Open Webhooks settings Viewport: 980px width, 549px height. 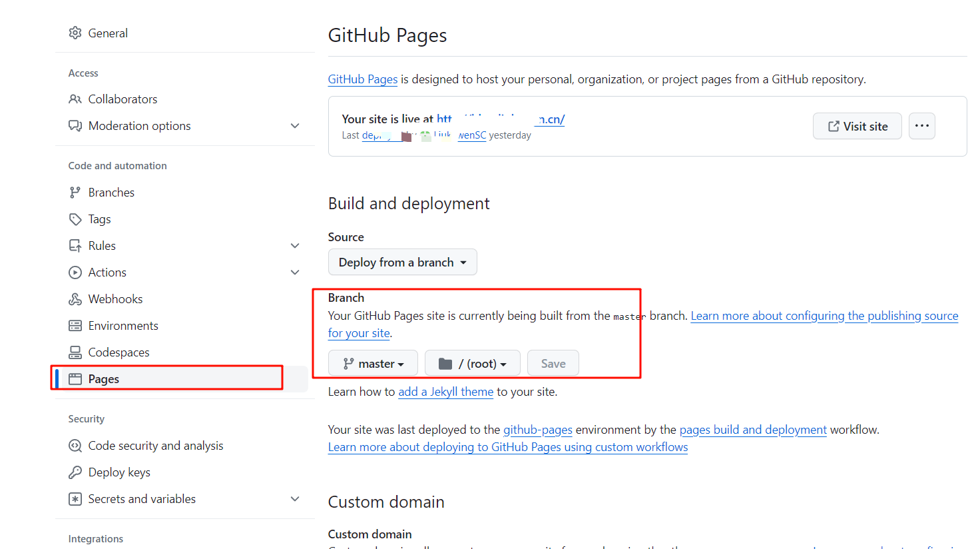tap(116, 299)
